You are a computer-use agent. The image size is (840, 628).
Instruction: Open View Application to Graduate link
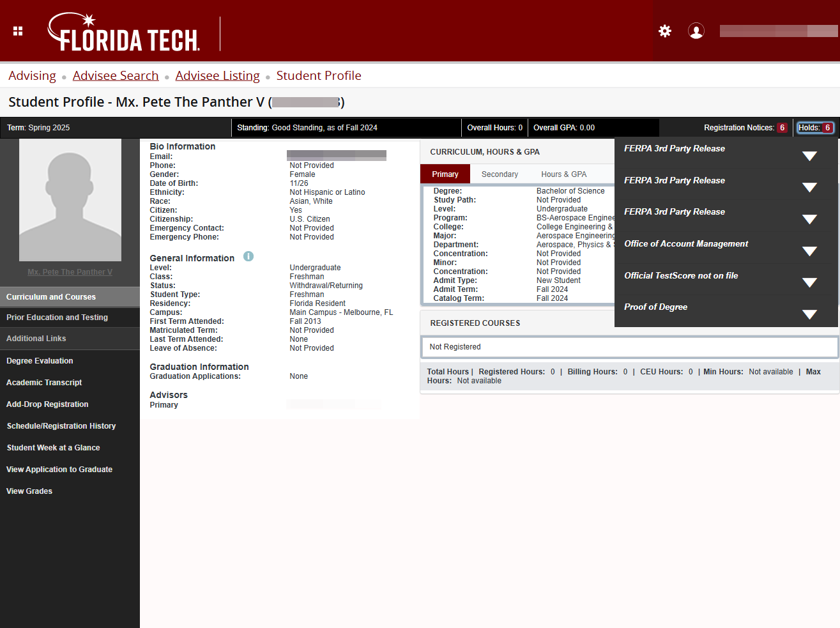click(x=59, y=470)
